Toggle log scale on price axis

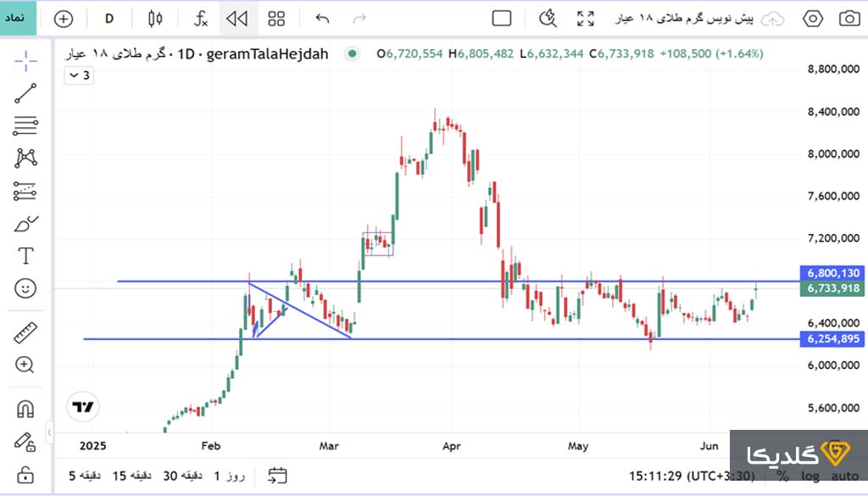(811, 476)
